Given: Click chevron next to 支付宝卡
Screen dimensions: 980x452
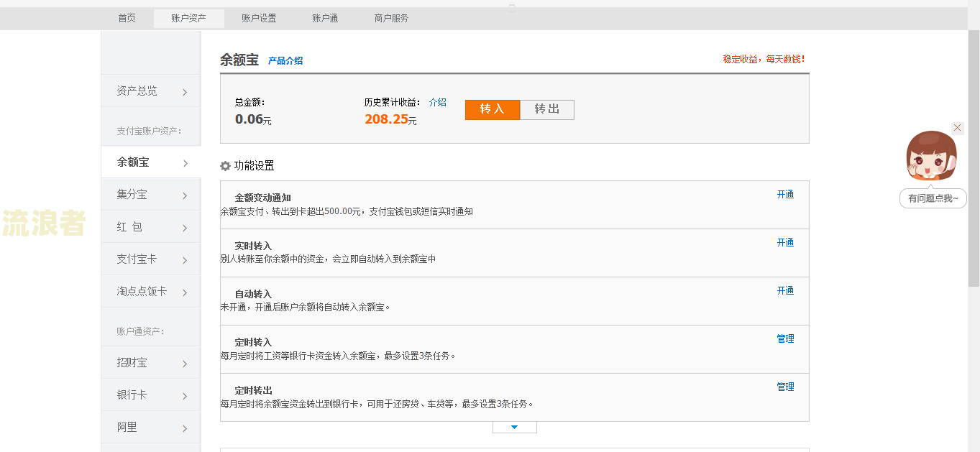Looking at the screenshot, I should click(x=185, y=260).
